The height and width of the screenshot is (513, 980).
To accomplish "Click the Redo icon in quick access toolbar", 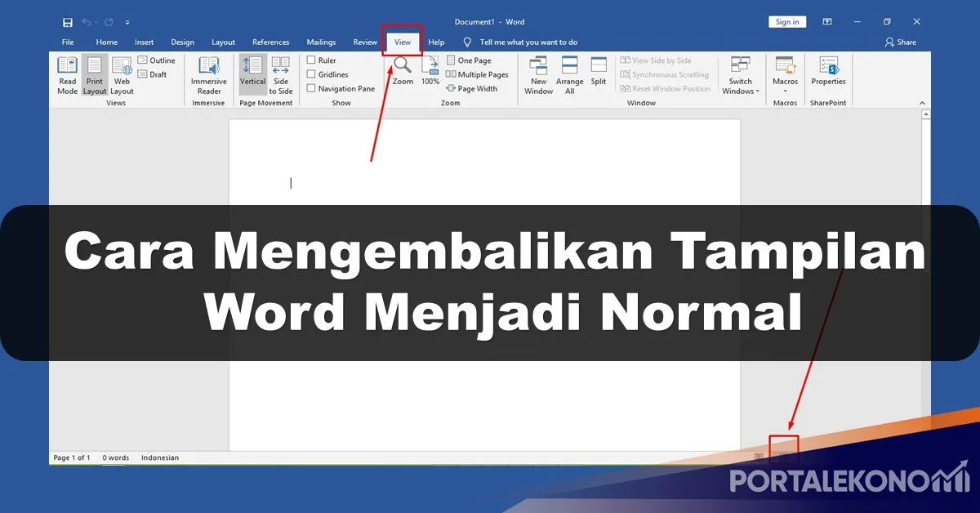I will [x=110, y=22].
